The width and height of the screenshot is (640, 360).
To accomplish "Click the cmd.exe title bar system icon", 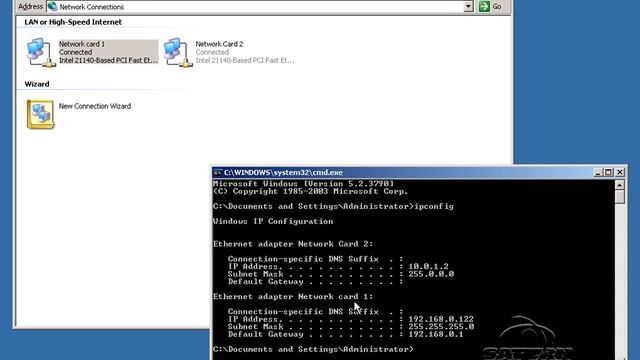I will (x=218, y=172).
